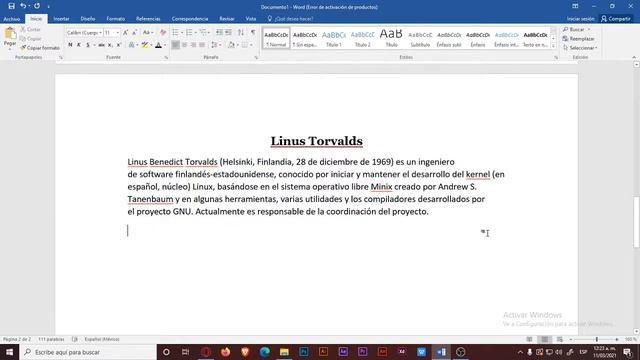Viewport: 640px width, 360px height.
Task: Toggle paragraph marks display
Action: [x=253, y=32]
